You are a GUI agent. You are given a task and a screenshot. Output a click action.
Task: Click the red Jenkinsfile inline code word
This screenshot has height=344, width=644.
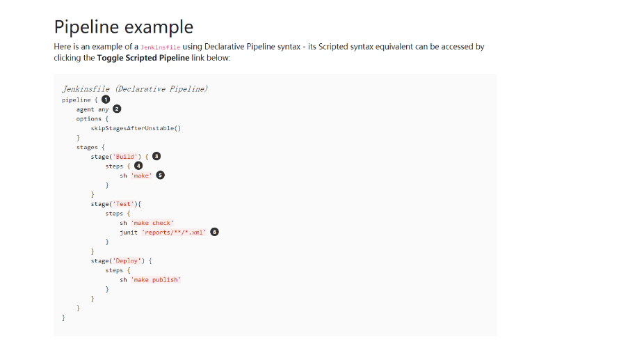[x=160, y=47]
